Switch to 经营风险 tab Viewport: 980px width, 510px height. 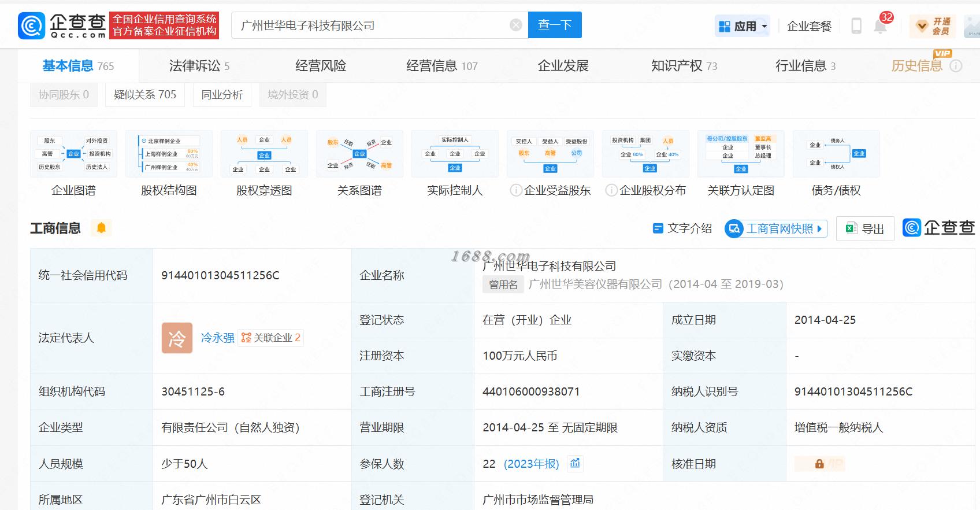[321, 66]
